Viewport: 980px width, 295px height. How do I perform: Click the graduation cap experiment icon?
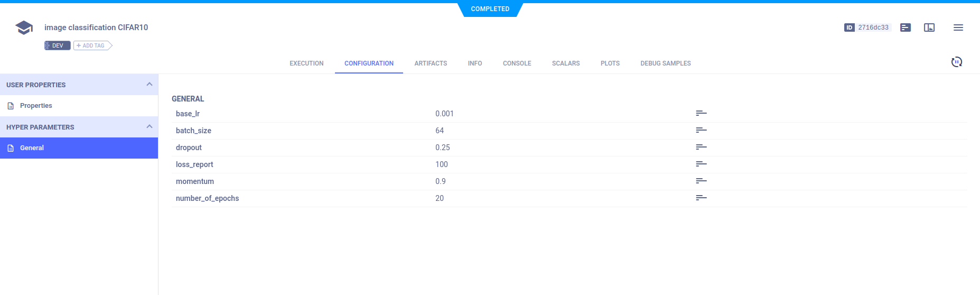point(24,27)
